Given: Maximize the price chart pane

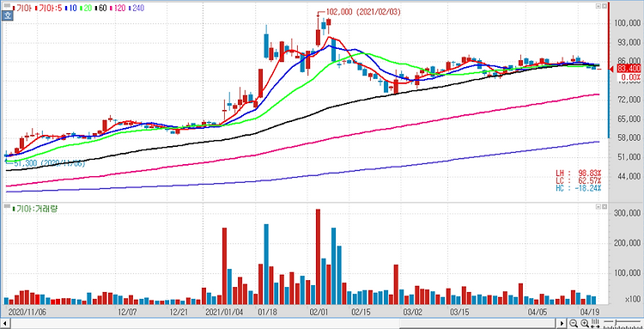Looking at the screenshot, I should [605, 6].
